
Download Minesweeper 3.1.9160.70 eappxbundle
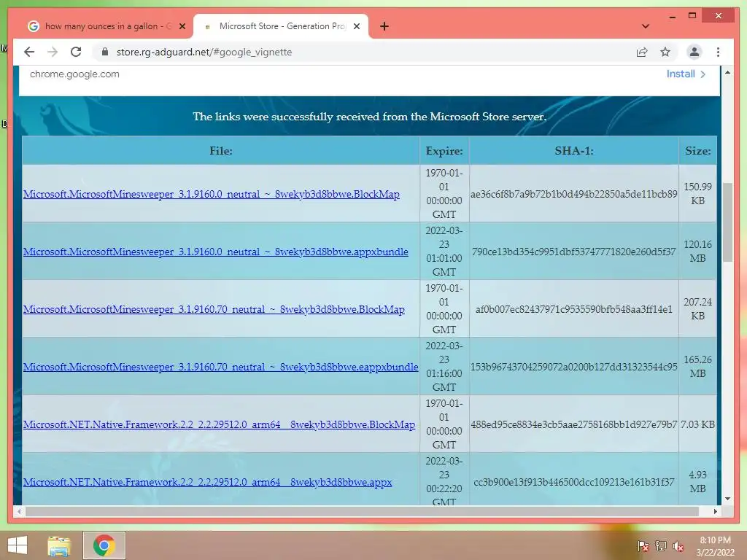point(220,367)
